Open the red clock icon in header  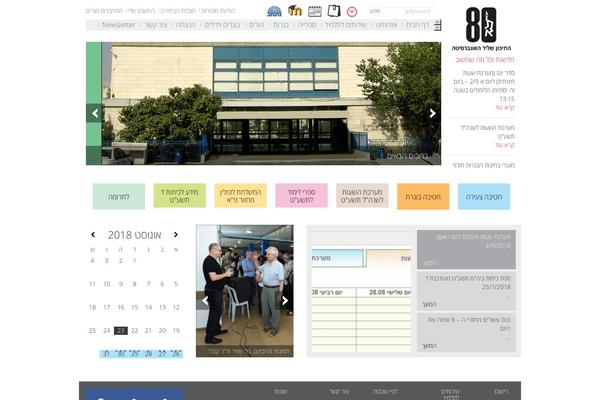pos(352,12)
